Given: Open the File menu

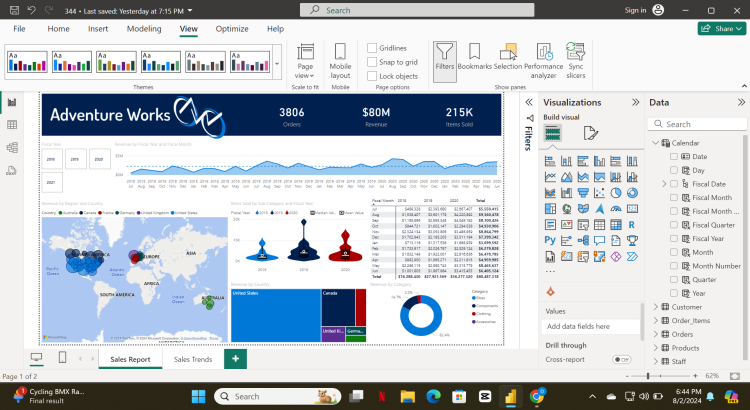Looking at the screenshot, I should click(19, 29).
